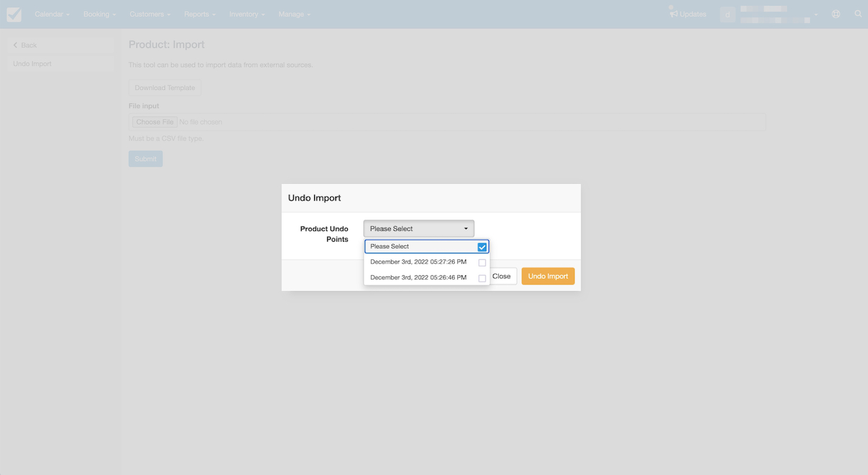Open the globe language icon
The image size is (868, 475).
pos(836,14)
